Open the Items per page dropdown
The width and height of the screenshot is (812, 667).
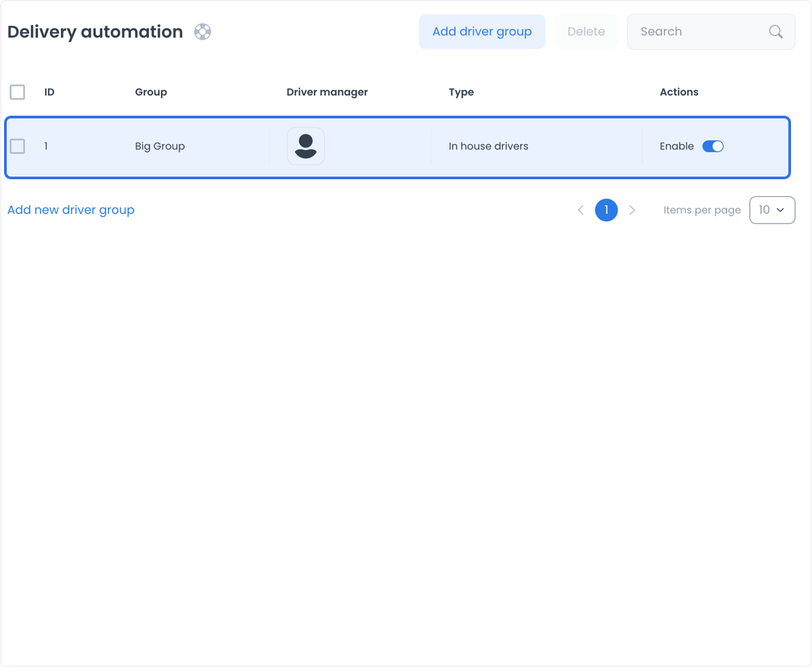pyautogui.click(x=772, y=210)
